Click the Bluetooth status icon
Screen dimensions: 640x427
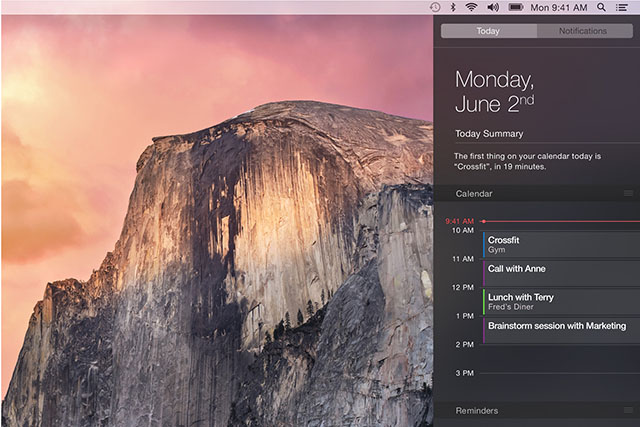pyautogui.click(x=452, y=7)
